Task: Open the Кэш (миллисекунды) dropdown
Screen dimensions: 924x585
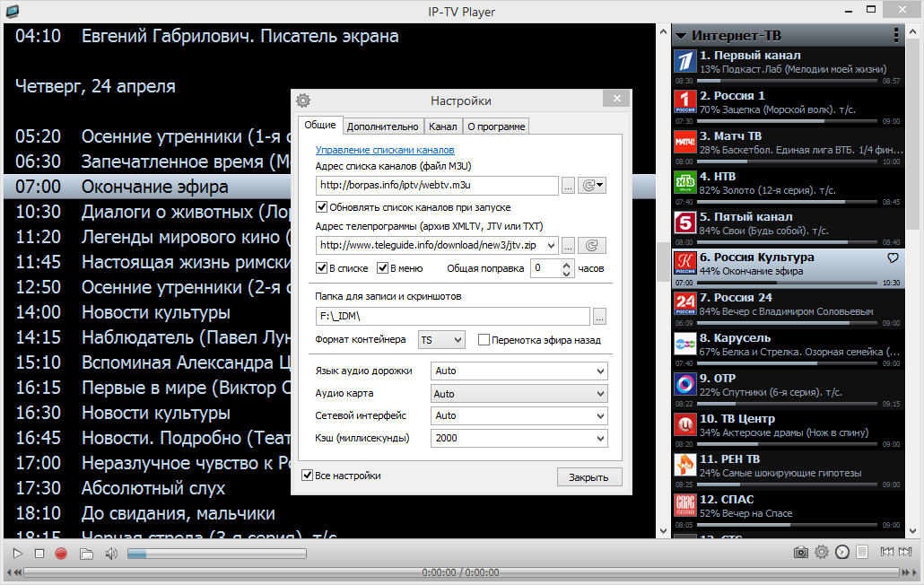Action: [x=519, y=438]
